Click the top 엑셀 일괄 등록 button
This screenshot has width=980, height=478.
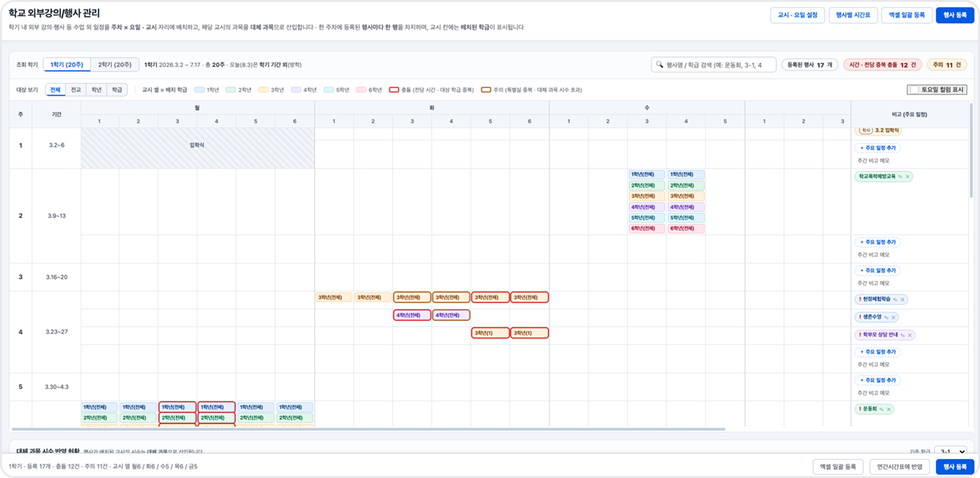click(906, 15)
